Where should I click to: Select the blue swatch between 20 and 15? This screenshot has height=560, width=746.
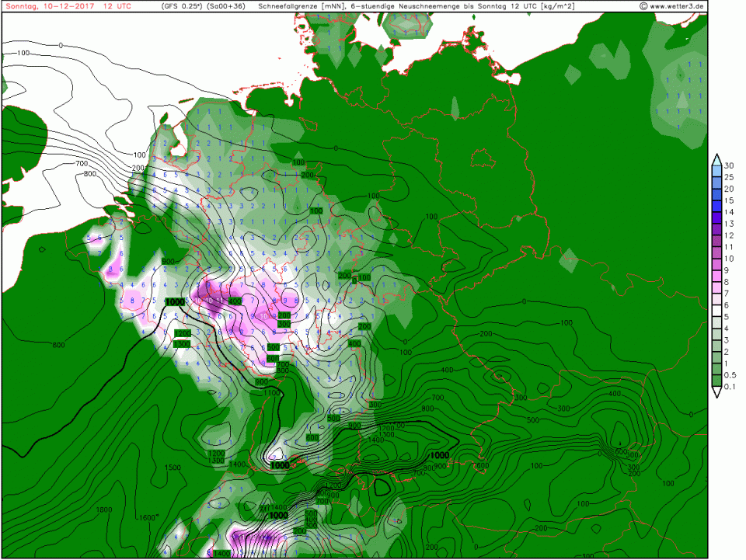click(716, 194)
